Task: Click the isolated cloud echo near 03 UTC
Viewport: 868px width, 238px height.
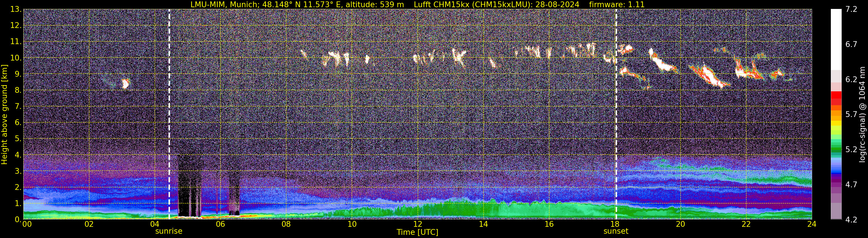Action: coord(125,83)
